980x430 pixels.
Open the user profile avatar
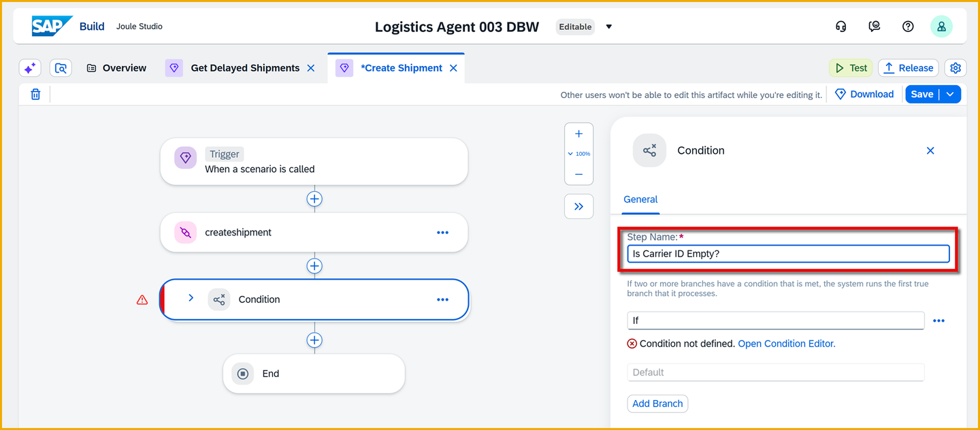click(x=941, y=27)
